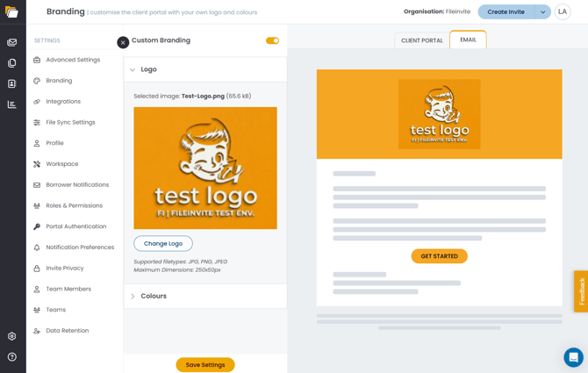Viewport: 588px width, 373px height.
Task: Click the Change Logo button
Action: (163, 244)
